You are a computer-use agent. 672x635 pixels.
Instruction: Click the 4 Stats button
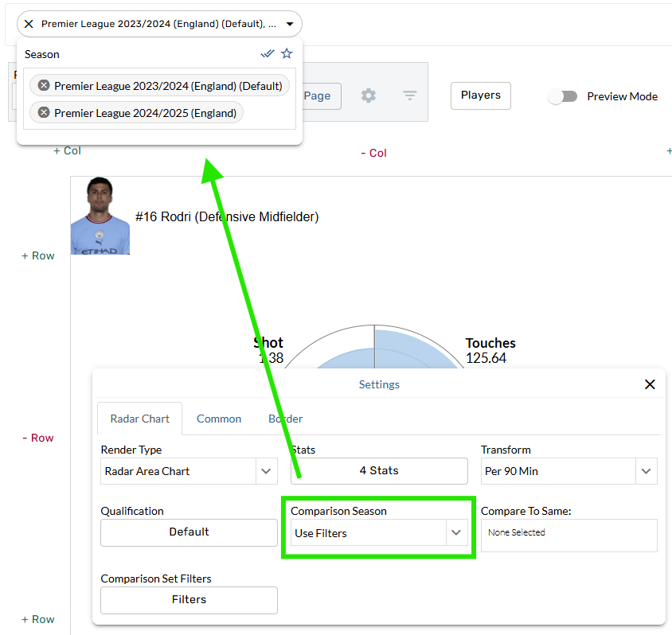[x=379, y=470]
